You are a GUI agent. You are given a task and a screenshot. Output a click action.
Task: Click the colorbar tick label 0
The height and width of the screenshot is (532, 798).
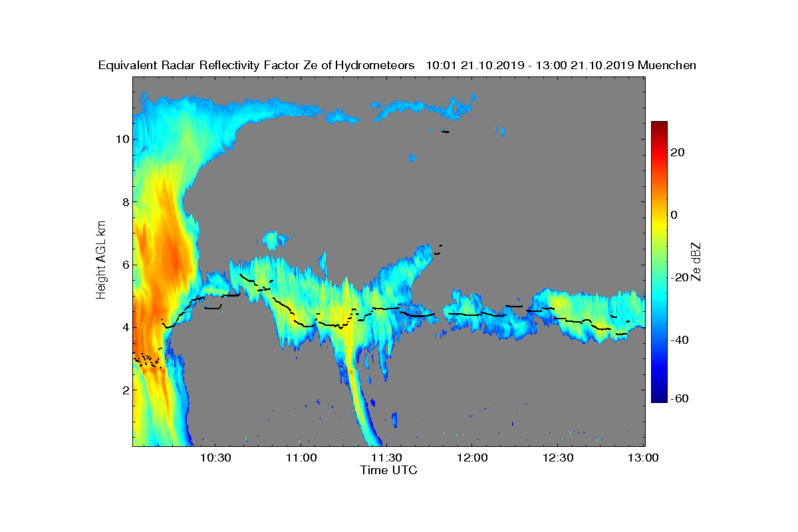(674, 215)
